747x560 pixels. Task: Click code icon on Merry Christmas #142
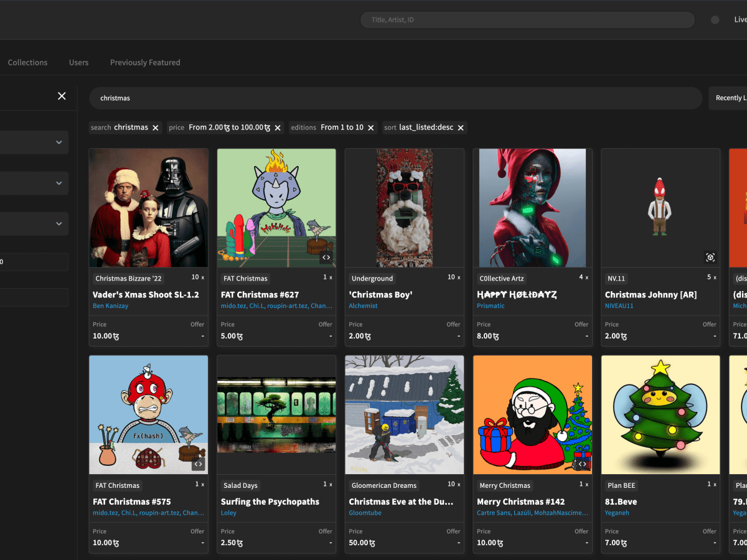pos(582,464)
